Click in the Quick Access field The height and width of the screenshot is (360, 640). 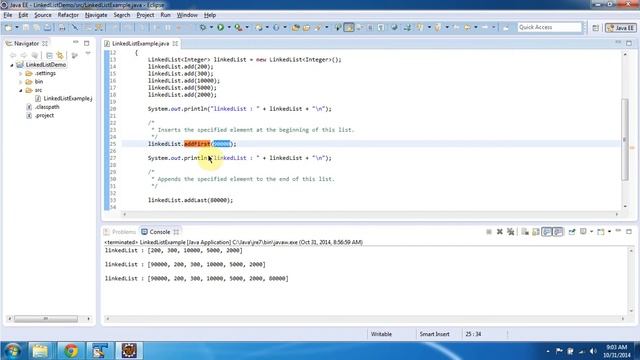click(x=549, y=27)
